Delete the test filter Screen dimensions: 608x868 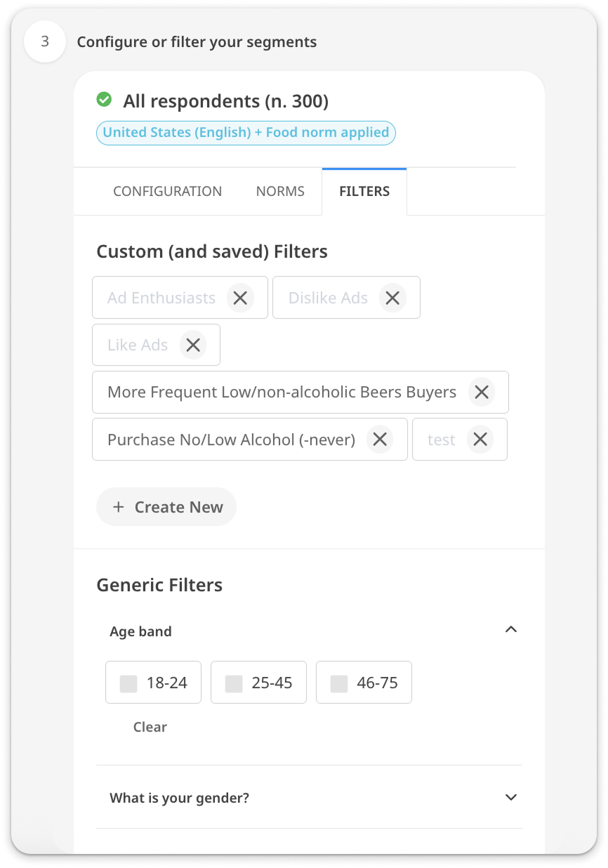click(480, 440)
